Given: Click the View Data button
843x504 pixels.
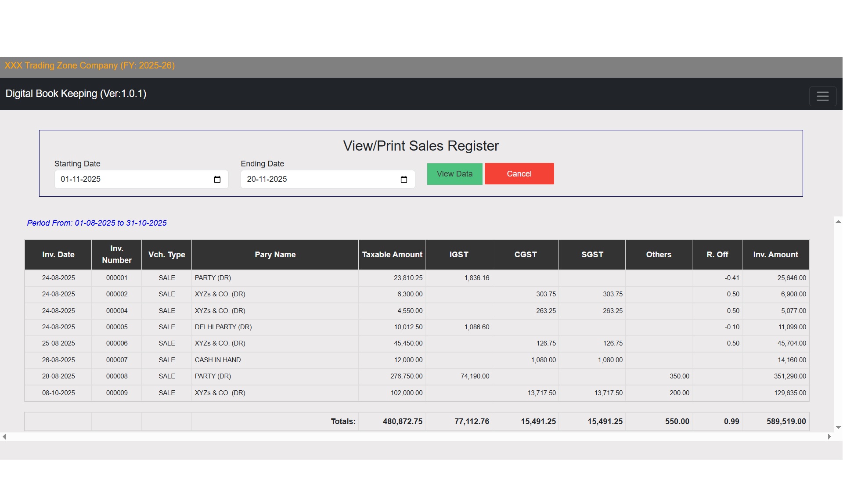Looking at the screenshot, I should (x=454, y=174).
